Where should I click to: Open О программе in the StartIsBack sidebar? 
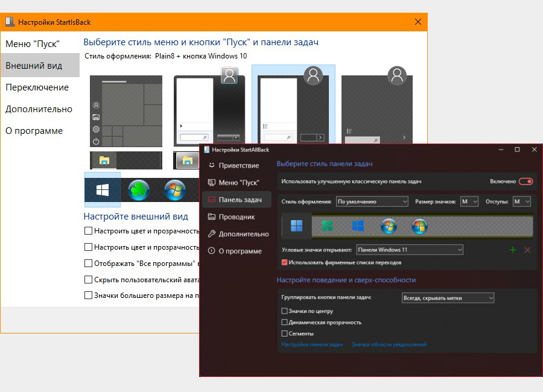(40, 131)
